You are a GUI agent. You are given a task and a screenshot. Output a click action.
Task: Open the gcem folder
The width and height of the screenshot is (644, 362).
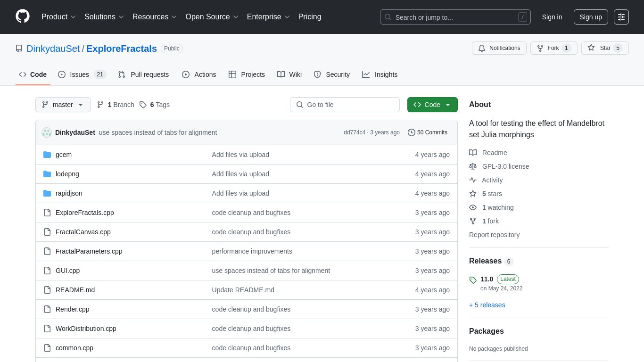(x=64, y=155)
